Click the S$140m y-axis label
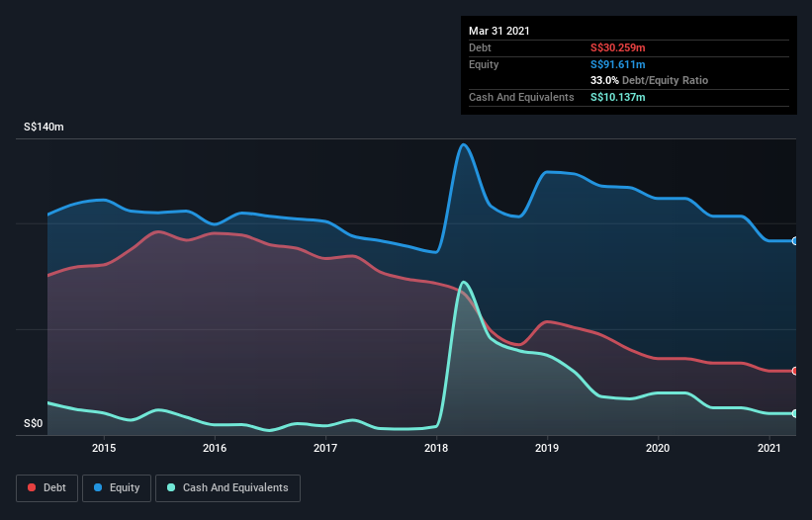Image resolution: width=812 pixels, height=520 pixels. [x=44, y=127]
